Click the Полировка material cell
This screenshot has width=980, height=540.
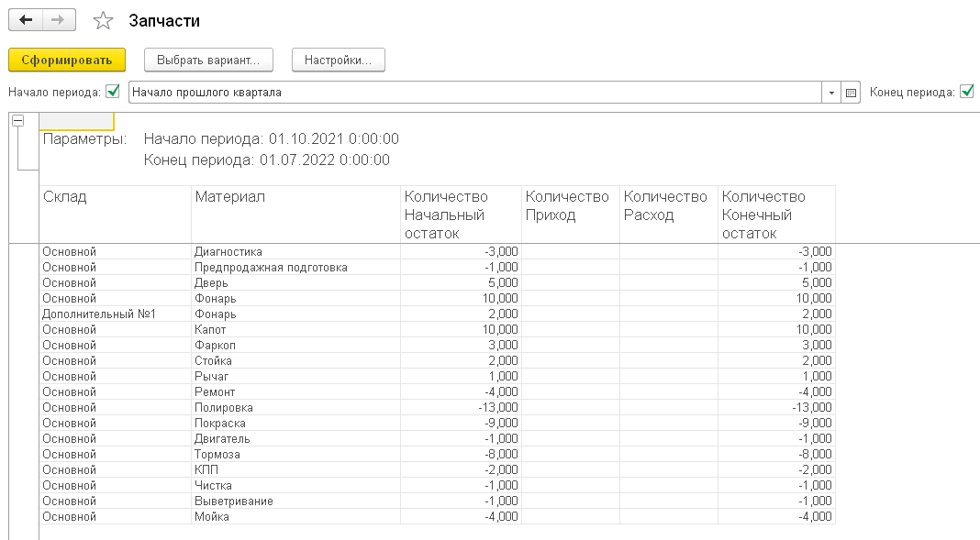click(x=295, y=408)
